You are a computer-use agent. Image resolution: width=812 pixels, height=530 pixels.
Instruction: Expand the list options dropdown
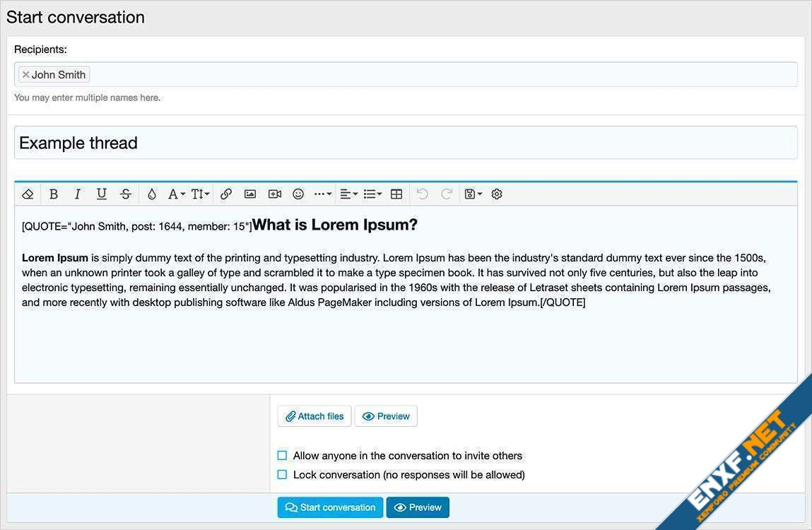(x=372, y=194)
